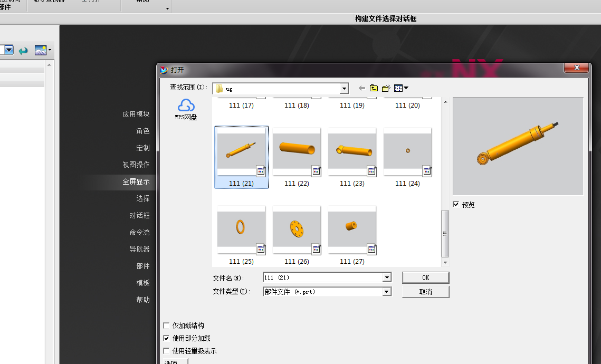601x364 pixels.
Task: Enable the 使用轻量级表示 checkbox
Action: pos(166,351)
